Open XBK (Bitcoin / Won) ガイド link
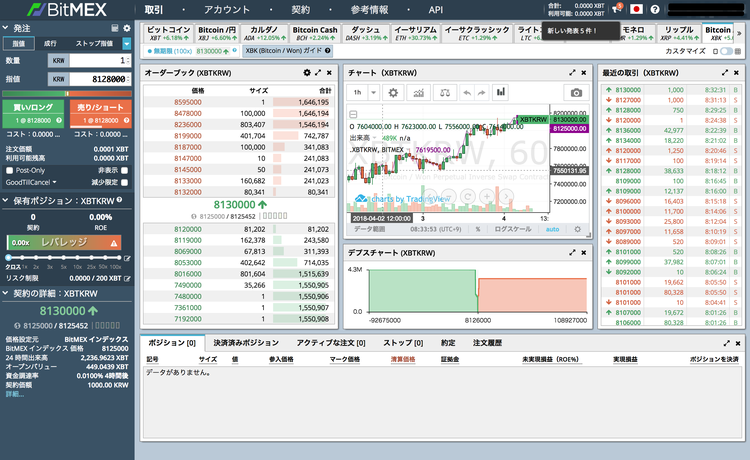Viewport: 750px width, 460px height. pyautogui.click(x=288, y=51)
